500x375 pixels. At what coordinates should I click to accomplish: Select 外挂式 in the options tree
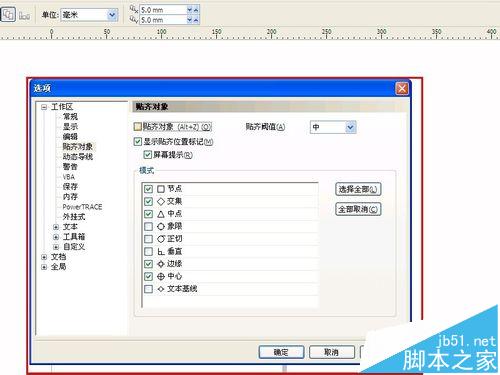click(74, 217)
